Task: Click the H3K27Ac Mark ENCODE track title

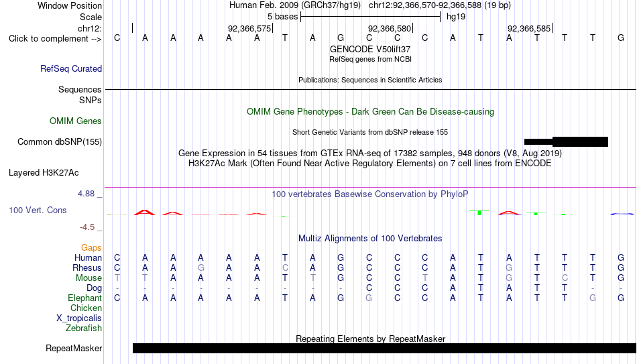Action: [x=370, y=164]
